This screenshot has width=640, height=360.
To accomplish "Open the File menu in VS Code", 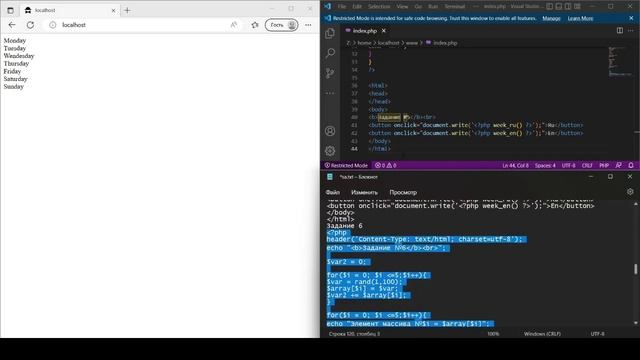I will click(x=342, y=6).
